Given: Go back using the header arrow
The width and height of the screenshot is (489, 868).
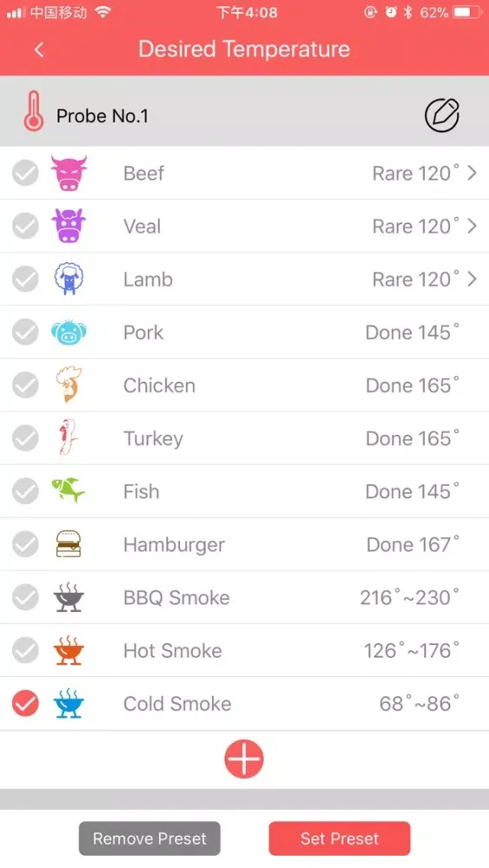Looking at the screenshot, I should 39,49.
